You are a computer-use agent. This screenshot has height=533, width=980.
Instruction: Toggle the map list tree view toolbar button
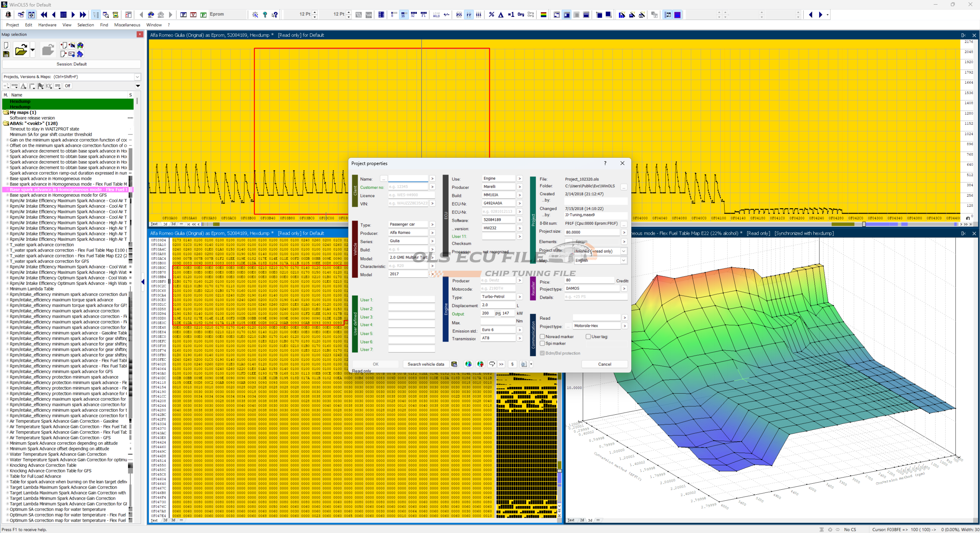(96, 15)
